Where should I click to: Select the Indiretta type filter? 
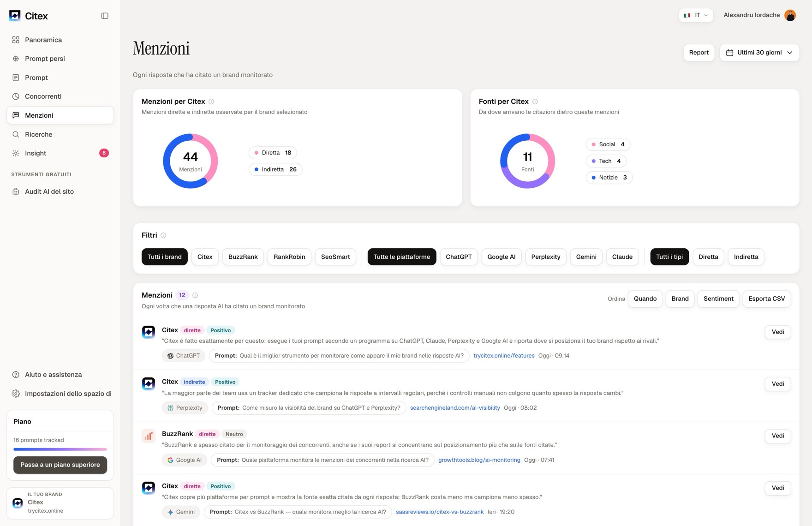point(746,257)
